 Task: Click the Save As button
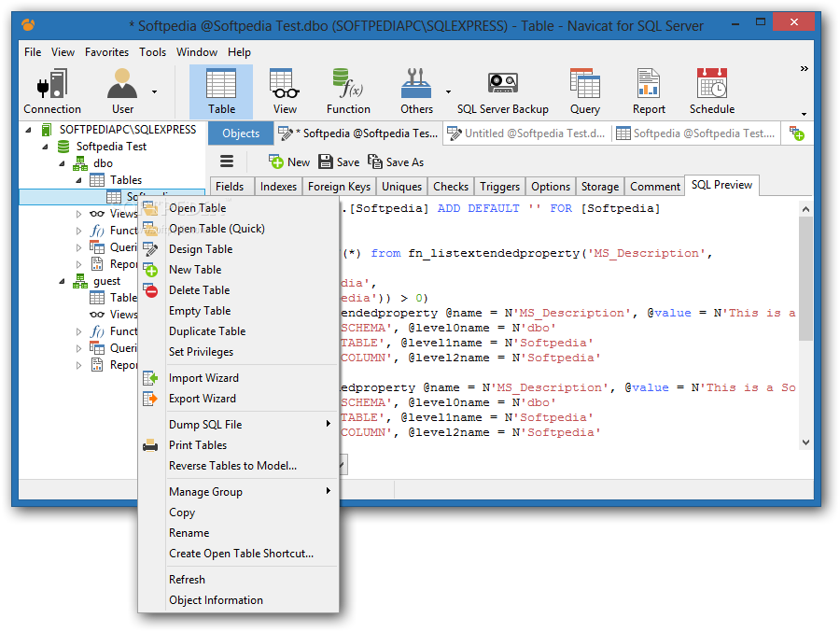[396, 162]
